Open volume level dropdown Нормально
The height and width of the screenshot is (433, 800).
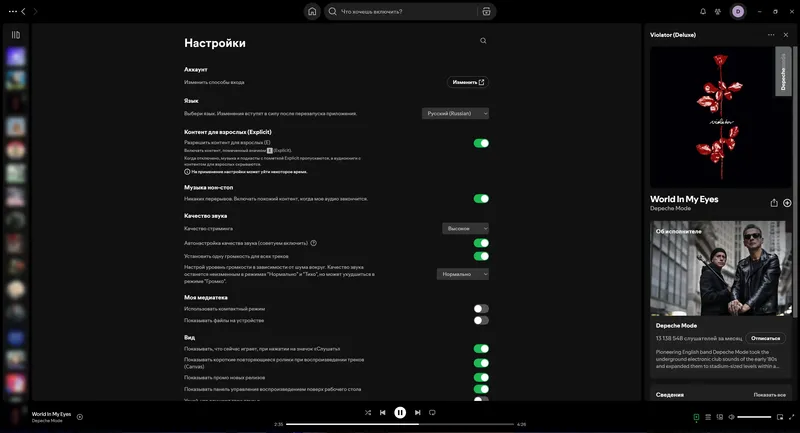(x=462, y=274)
